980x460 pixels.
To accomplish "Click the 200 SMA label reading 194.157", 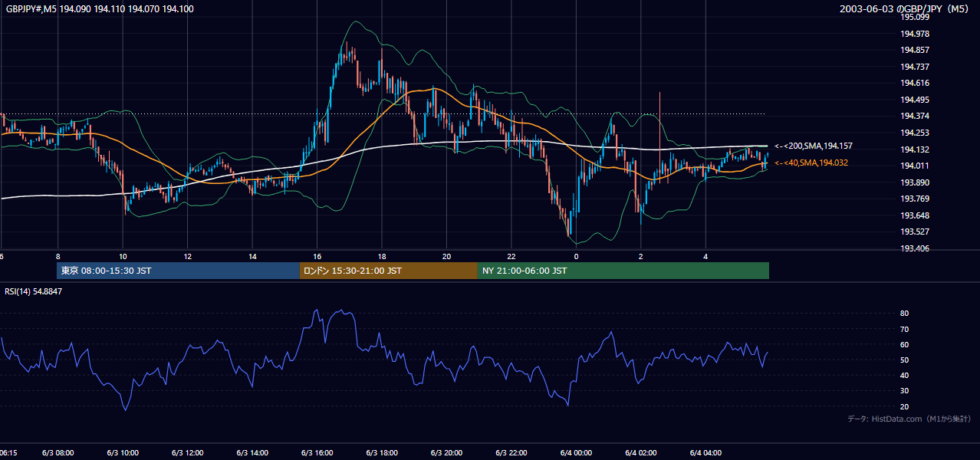I will [814, 146].
